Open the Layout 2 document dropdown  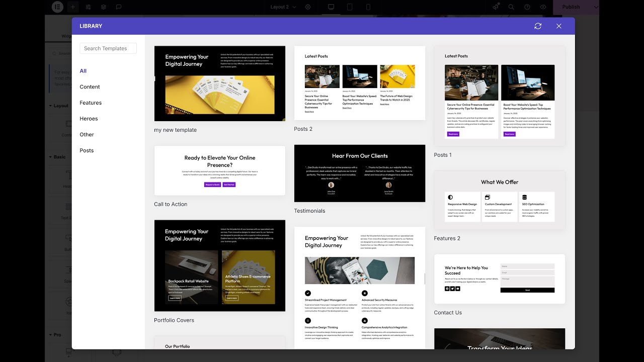pos(283,7)
